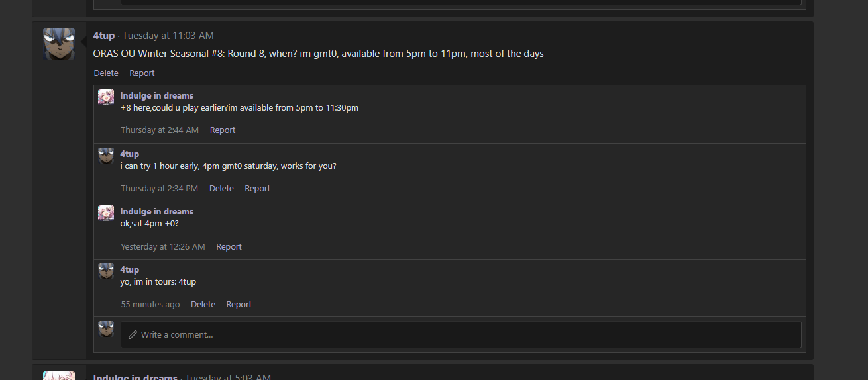Click 4tup's large profile avatar
This screenshot has width=868, height=380.
coord(59,44)
